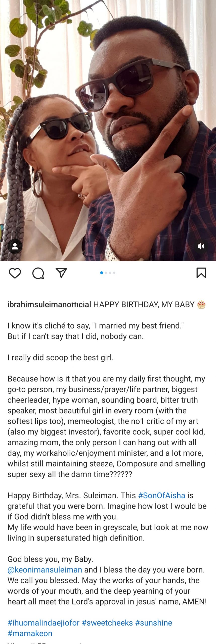The height and width of the screenshot is (644, 216).
Task: Click the #mamakeon hashtag
Action: [x=30, y=633]
